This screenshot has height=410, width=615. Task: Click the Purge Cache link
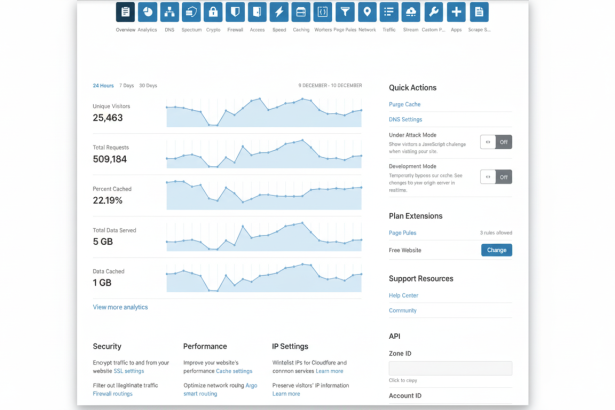click(404, 104)
